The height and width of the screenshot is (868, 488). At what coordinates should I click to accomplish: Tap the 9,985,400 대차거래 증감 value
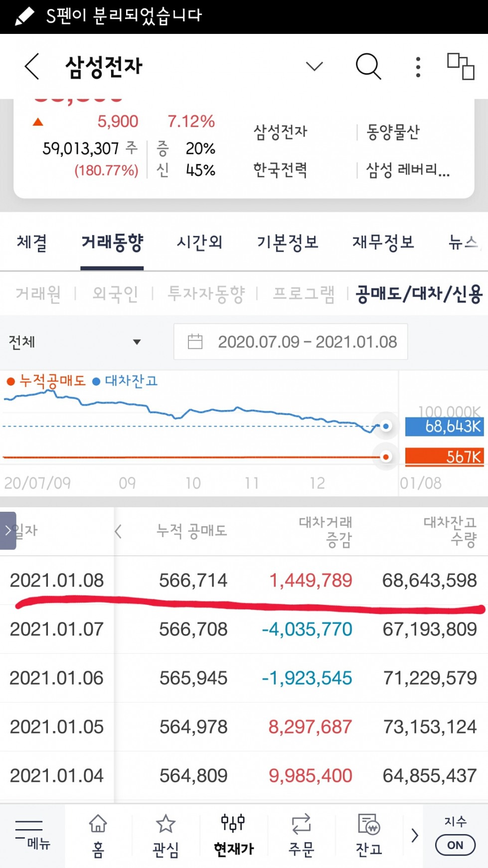[311, 776]
